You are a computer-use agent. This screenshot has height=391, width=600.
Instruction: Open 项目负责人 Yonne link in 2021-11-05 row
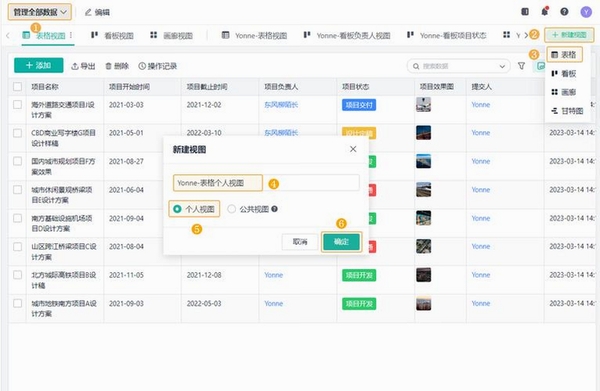pyautogui.click(x=274, y=275)
